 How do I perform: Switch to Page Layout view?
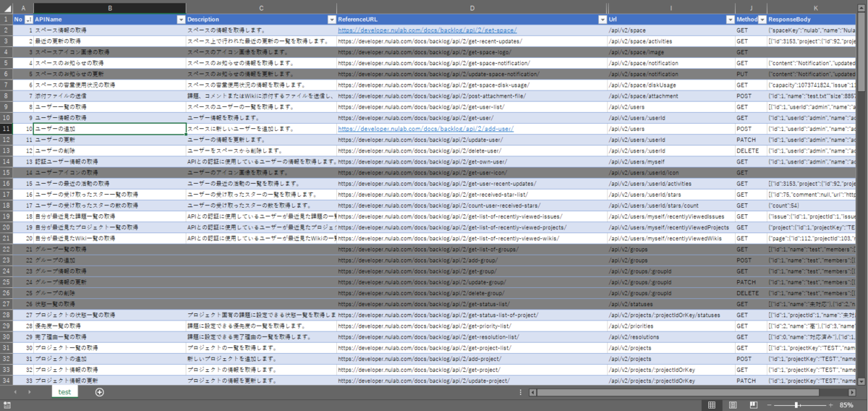[x=732, y=404]
